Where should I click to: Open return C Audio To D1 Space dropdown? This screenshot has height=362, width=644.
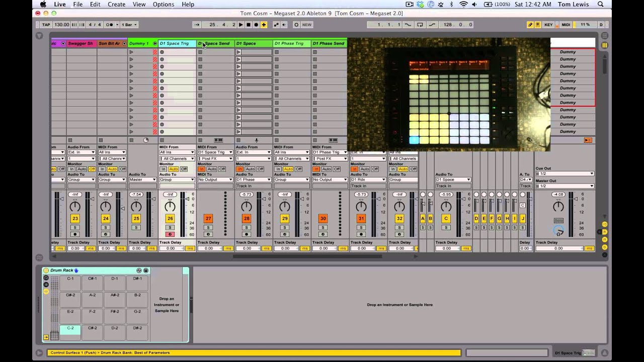(x=453, y=179)
